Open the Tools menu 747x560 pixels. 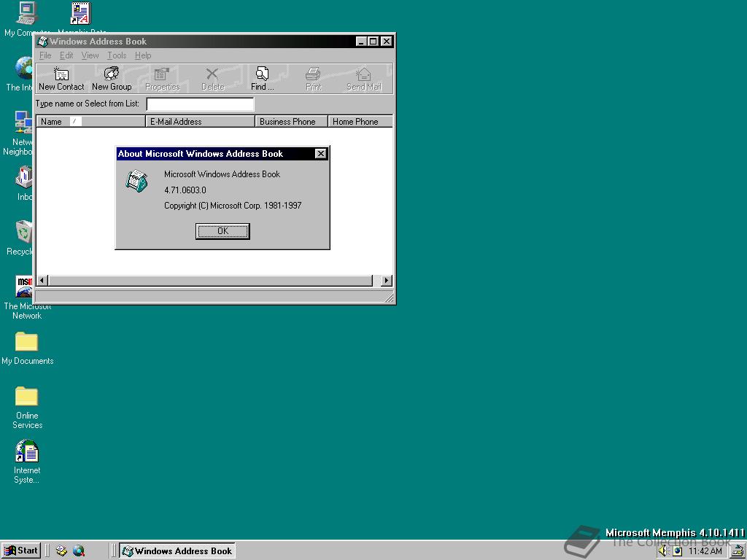(x=117, y=55)
